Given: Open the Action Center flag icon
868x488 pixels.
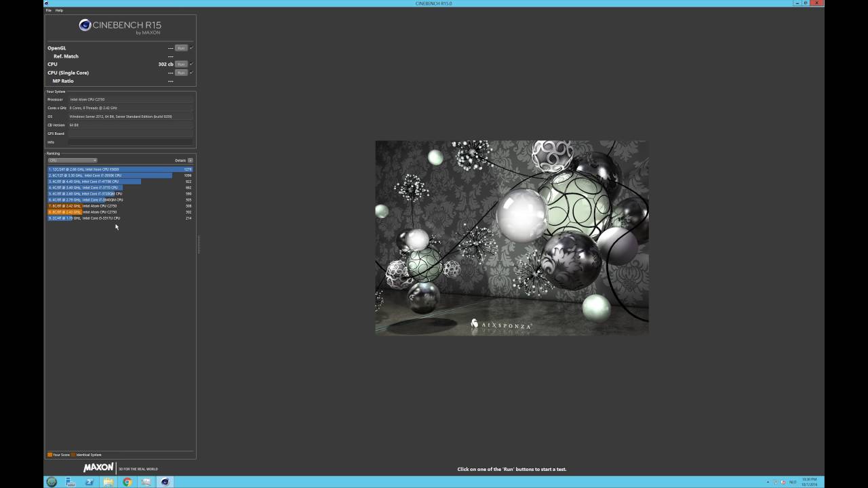Looking at the screenshot, I should click(x=776, y=482).
